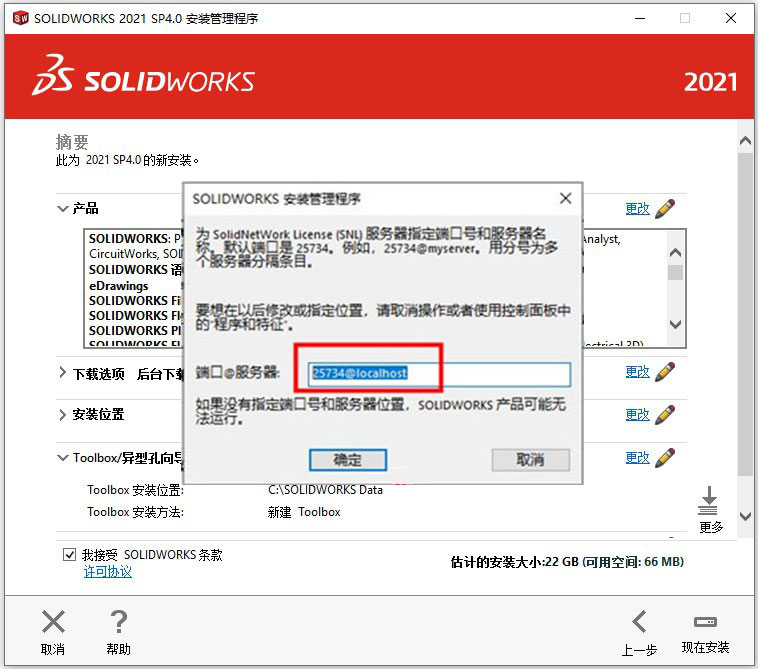The image size is (758, 669).
Task: Click the pencil icon in the 安装位置 row
Action: point(665,415)
